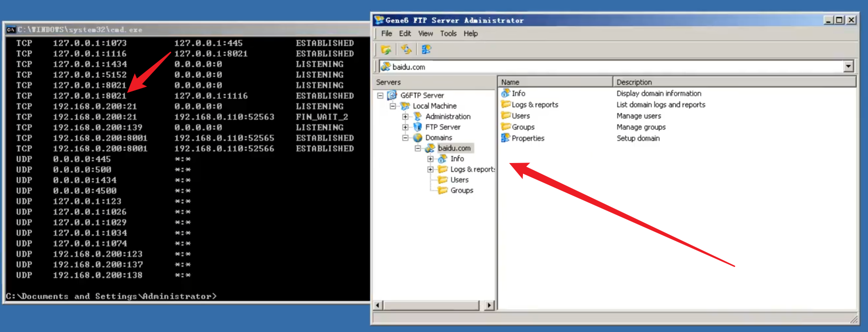Select the Properties entry in the Name list
The image size is (868, 332).
(527, 138)
